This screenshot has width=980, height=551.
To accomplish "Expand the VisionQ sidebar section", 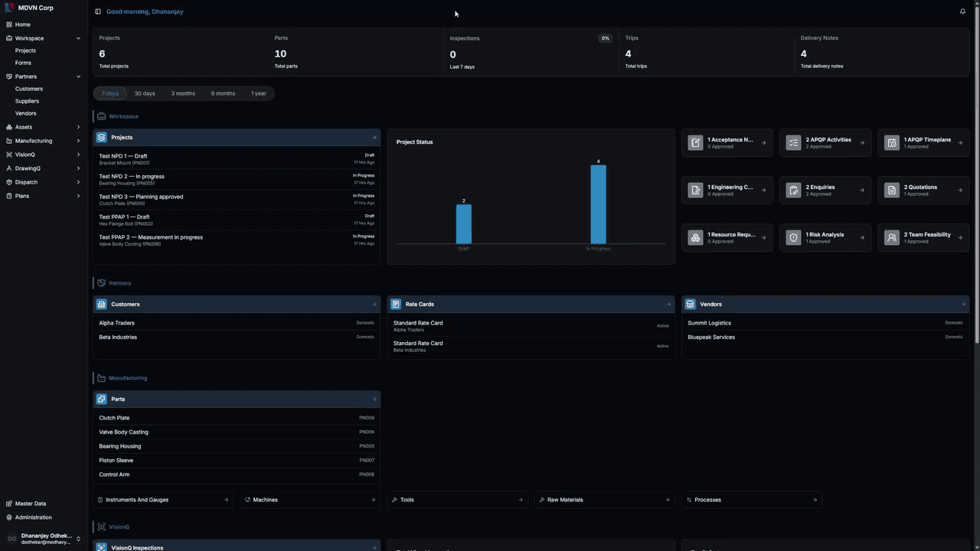I will point(78,155).
